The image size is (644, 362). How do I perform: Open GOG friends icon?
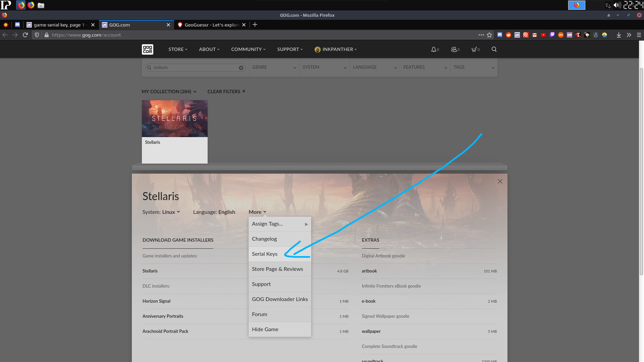click(455, 49)
